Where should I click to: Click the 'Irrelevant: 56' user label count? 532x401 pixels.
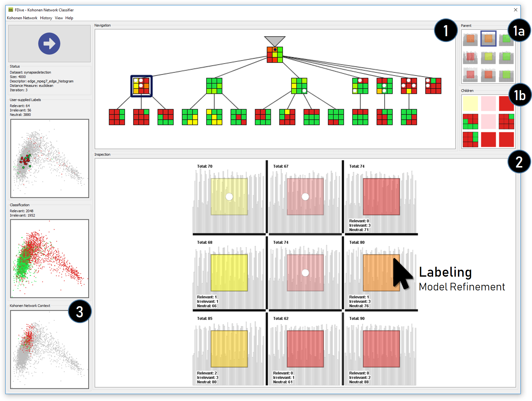click(20, 110)
